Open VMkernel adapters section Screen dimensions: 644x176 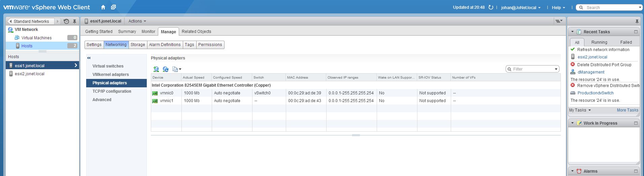point(111,75)
